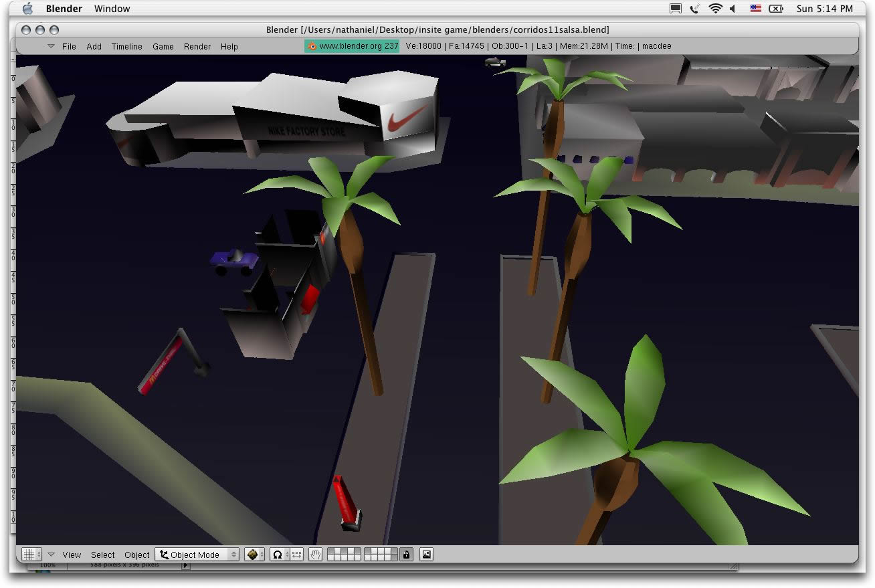Click the red Nike swoosh sign in viewport
Image resolution: width=875 pixels, height=588 pixels.
(x=407, y=118)
